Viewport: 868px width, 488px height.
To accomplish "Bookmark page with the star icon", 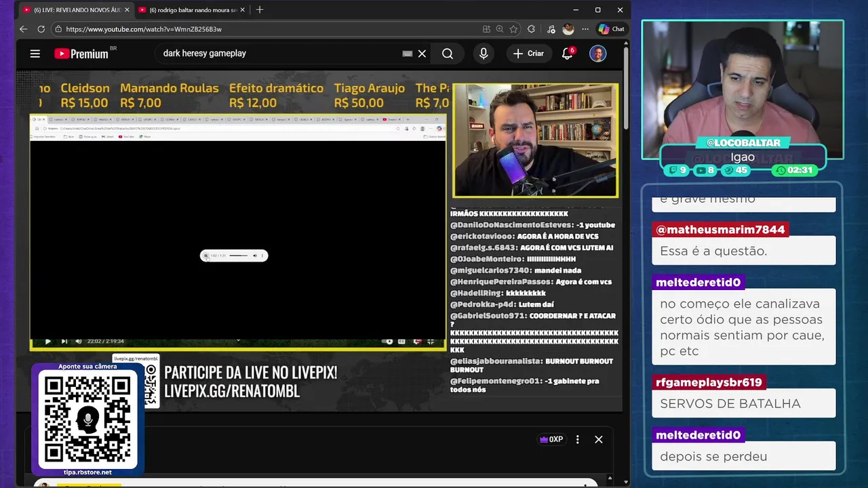I will click(513, 29).
